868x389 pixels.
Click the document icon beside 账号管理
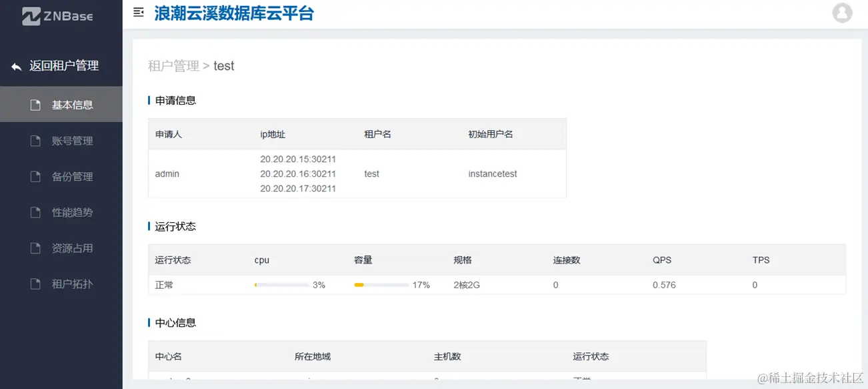tap(36, 141)
